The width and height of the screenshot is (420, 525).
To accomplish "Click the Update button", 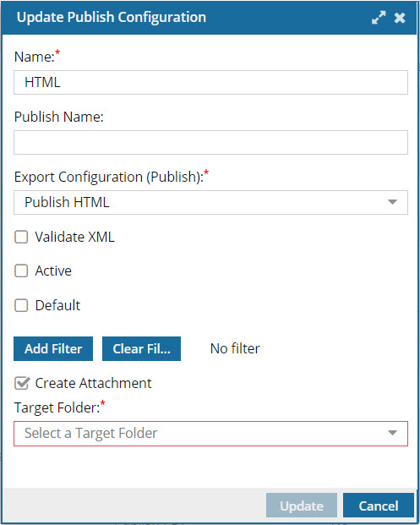I will click(x=302, y=506).
